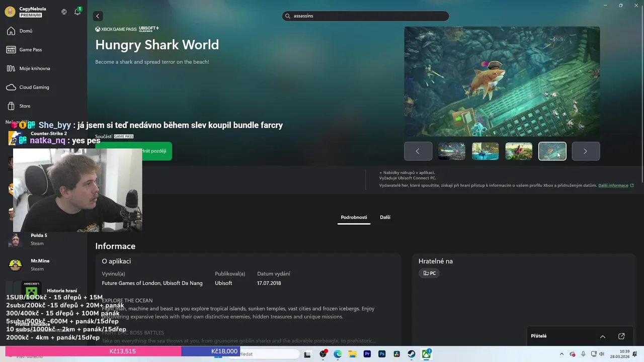Viewport: 644px width, 362px height.
Task: Open Game Pass in the sidebar
Action: (x=43, y=50)
